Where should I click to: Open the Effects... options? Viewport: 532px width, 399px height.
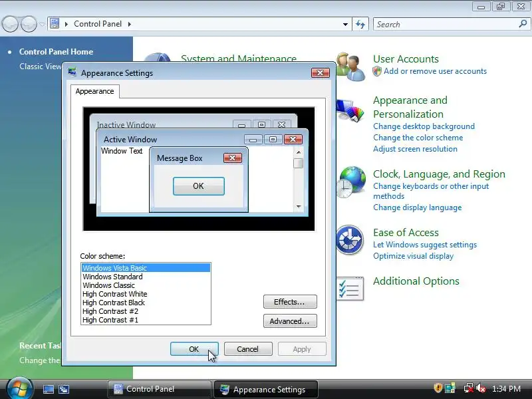tap(290, 302)
